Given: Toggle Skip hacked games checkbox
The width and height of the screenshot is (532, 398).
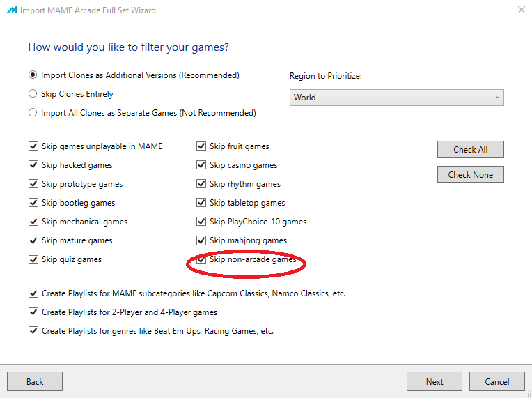Looking at the screenshot, I should [33, 165].
